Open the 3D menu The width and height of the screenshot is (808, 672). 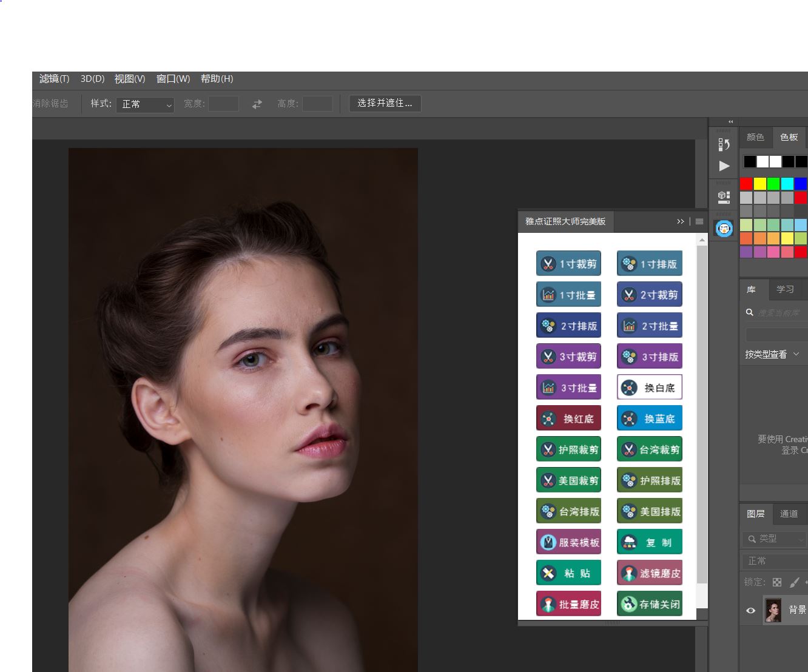click(93, 79)
